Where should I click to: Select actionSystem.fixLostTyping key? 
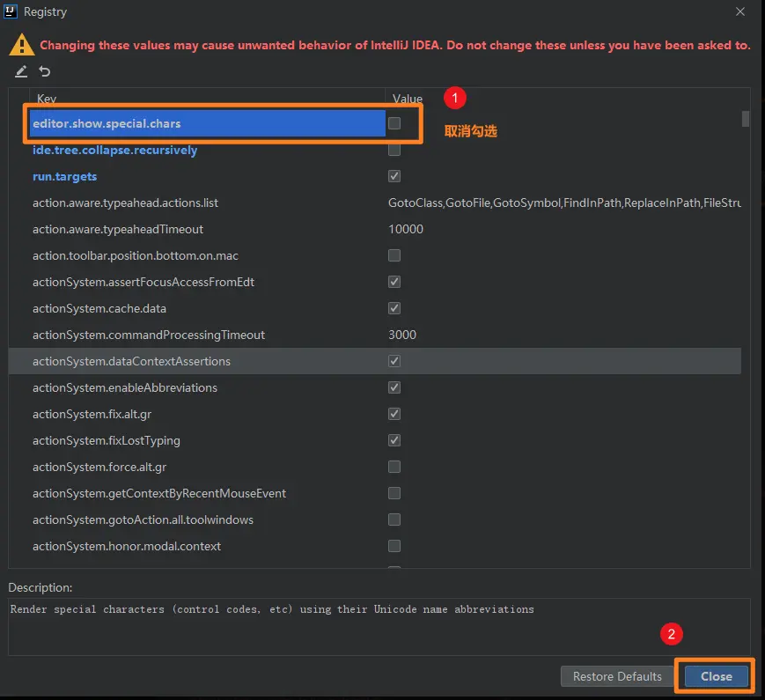(106, 440)
